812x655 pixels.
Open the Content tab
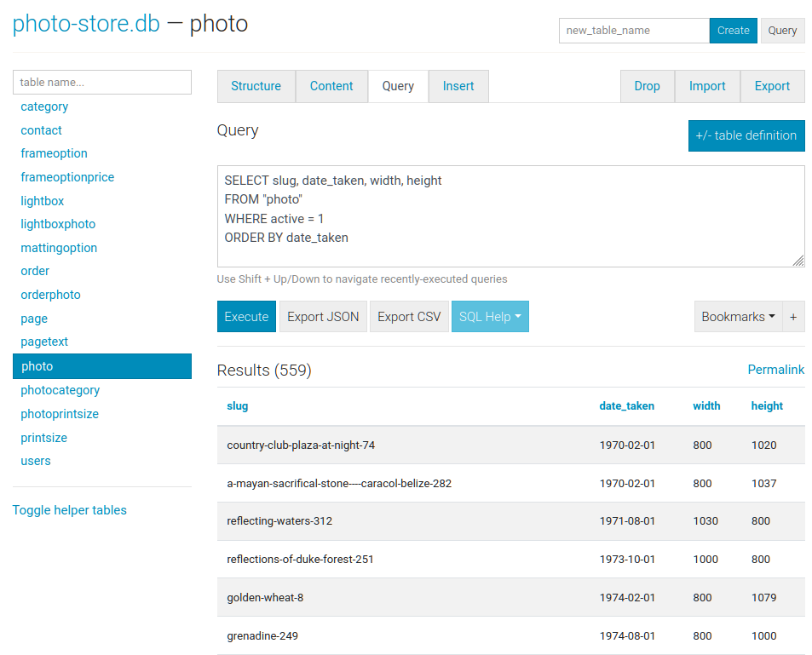tap(331, 86)
